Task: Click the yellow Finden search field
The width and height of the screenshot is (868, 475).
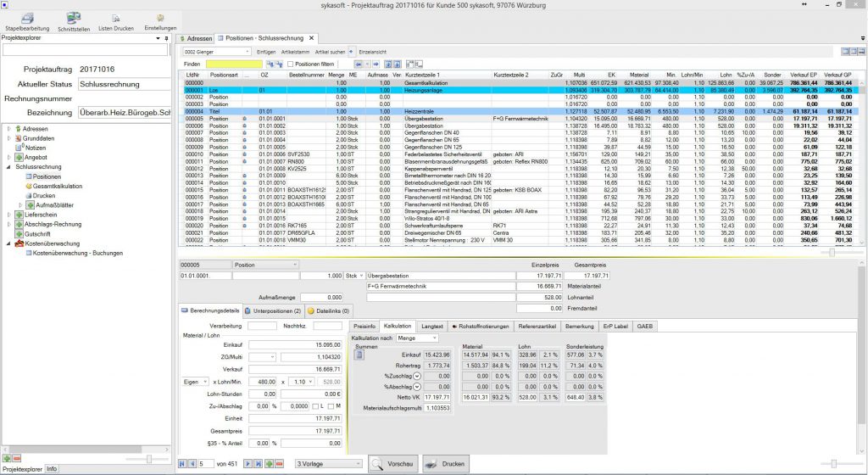Action: coord(234,64)
